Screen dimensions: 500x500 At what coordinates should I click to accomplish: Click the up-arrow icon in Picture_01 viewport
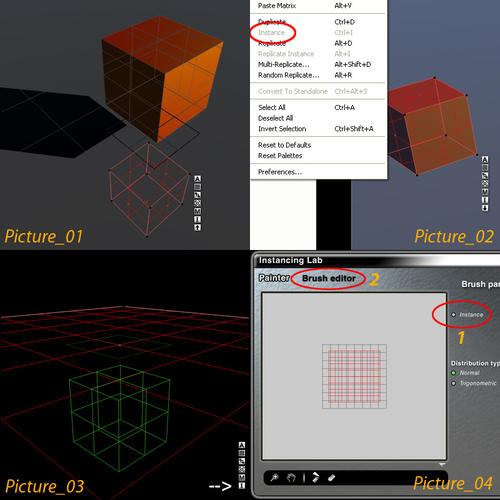click(197, 227)
